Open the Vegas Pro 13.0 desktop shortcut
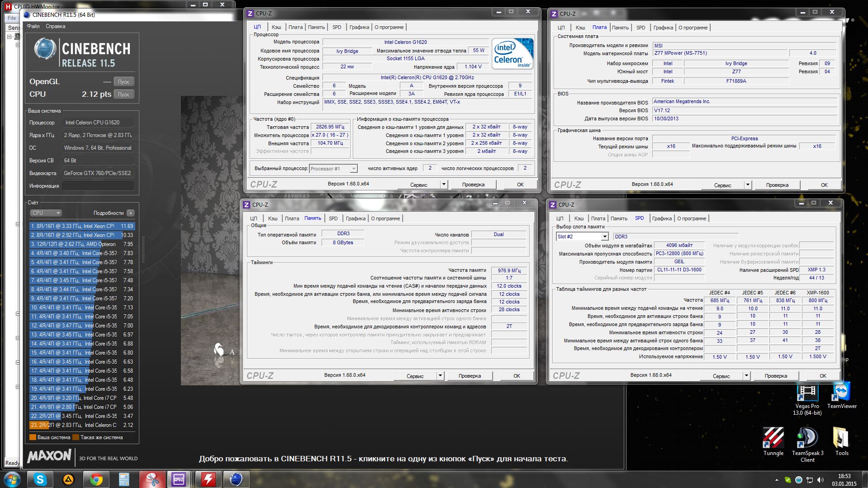 point(807,400)
